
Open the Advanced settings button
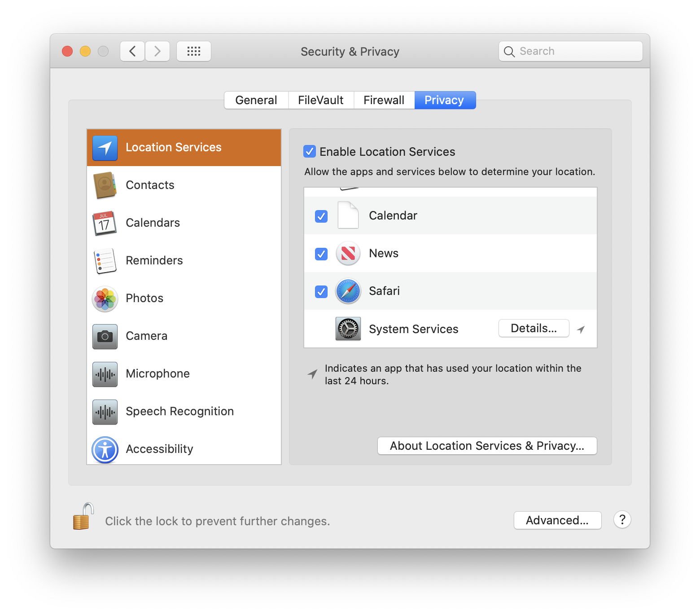coord(557,520)
